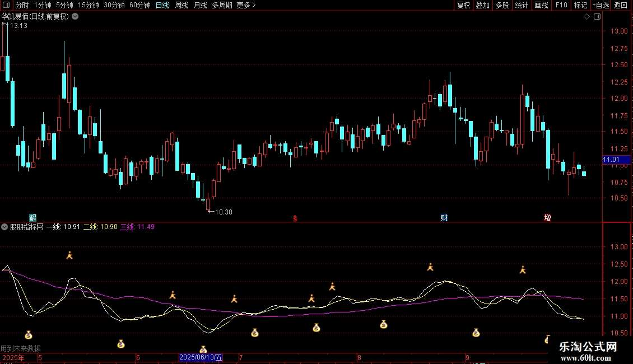Screen dimensions: 633x364
Task: Click the yellow 二线: 10.90 value
Action: tap(100, 227)
